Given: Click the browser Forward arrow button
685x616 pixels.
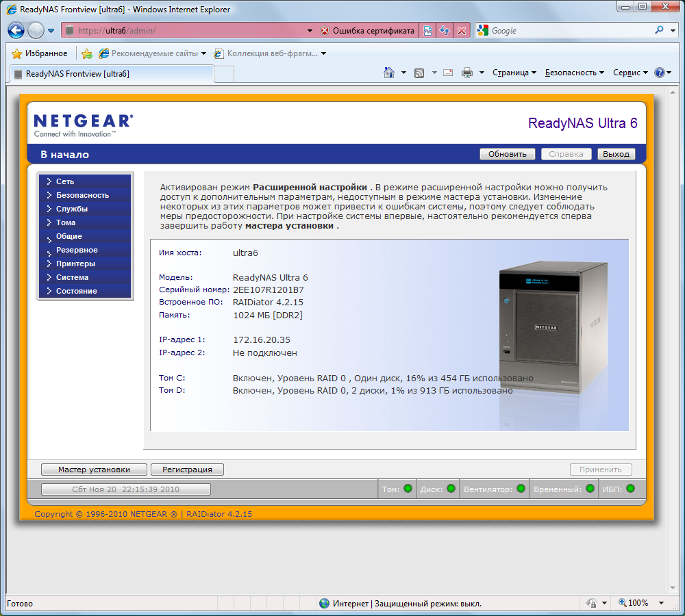Looking at the screenshot, I should pos(36,31).
